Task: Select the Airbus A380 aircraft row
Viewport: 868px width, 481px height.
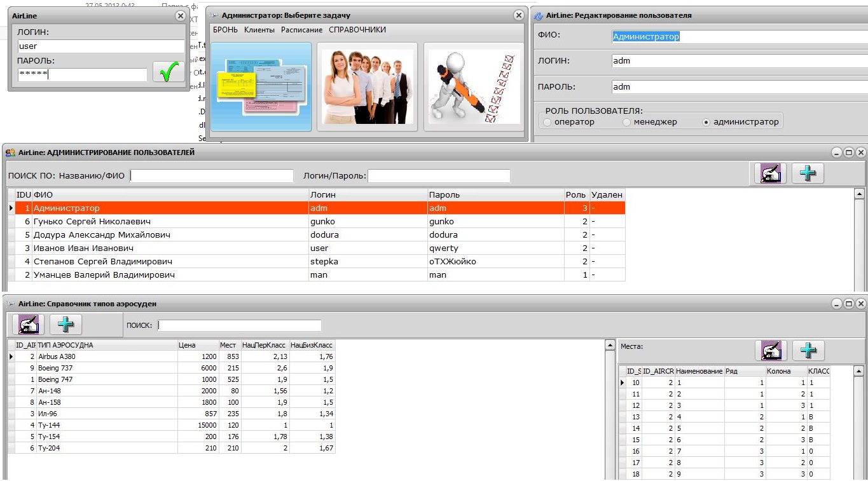Action: point(171,356)
